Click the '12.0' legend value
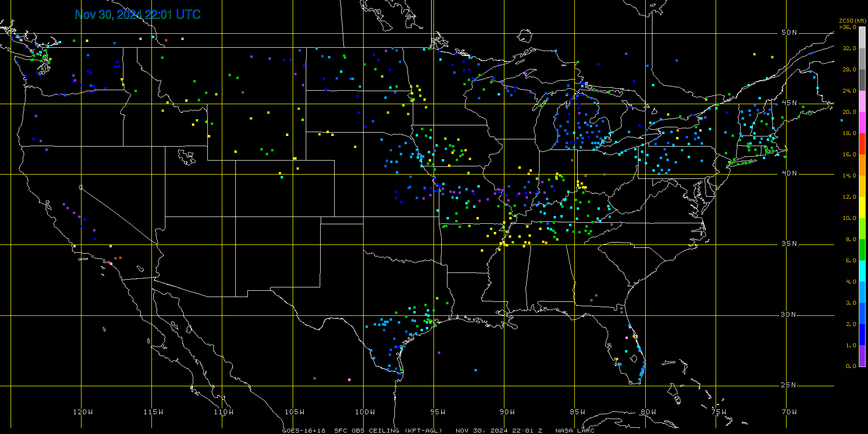 point(849,197)
